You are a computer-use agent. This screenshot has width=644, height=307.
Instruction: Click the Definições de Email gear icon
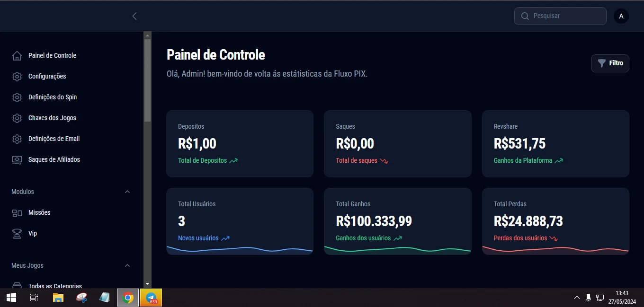17,139
